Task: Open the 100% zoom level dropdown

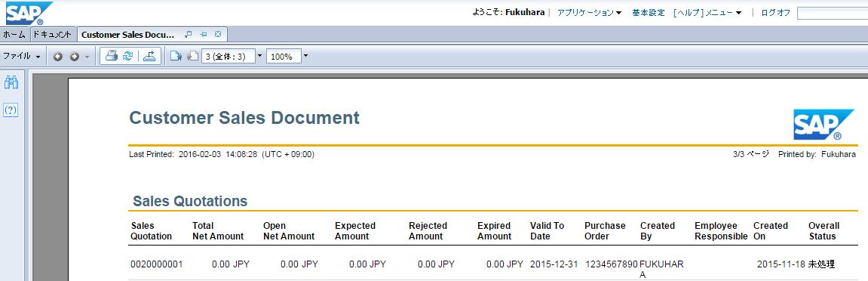Action: tap(305, 56)
